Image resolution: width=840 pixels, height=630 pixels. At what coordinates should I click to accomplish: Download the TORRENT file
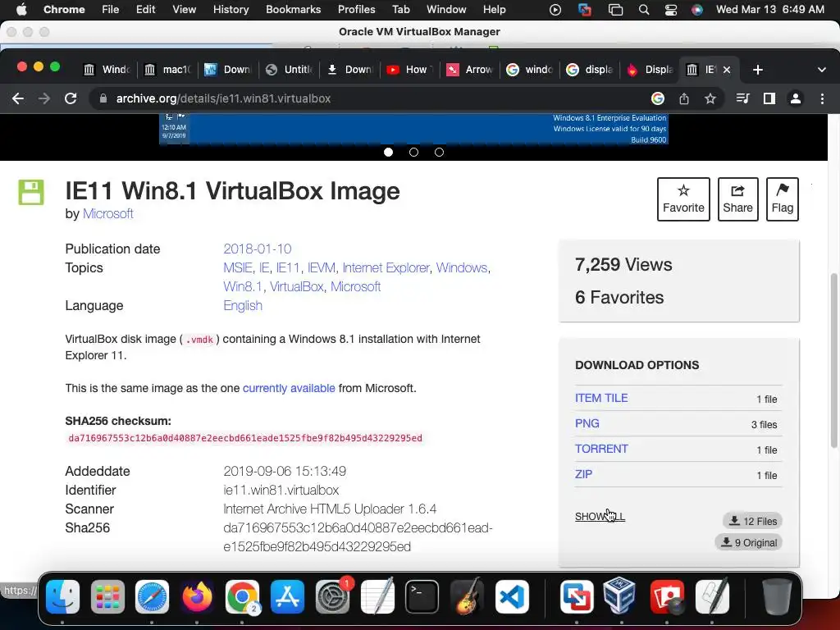[x=601, y=449]
